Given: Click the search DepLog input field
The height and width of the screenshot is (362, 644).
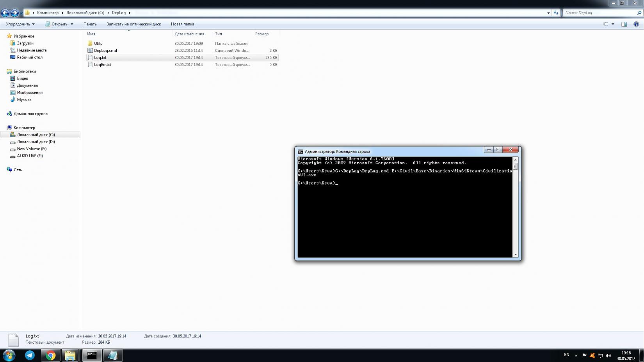Looking at the screenshot, I should [600, 13].
